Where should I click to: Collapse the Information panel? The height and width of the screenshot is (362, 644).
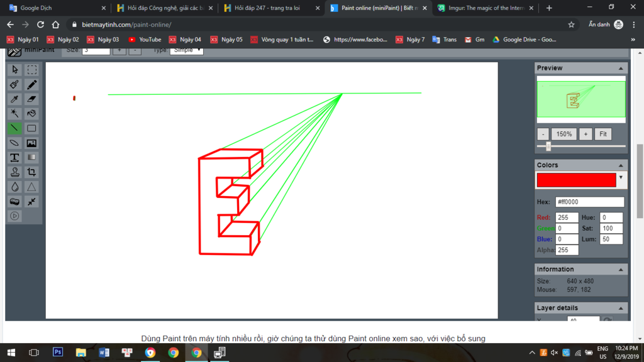pos(621,270)
